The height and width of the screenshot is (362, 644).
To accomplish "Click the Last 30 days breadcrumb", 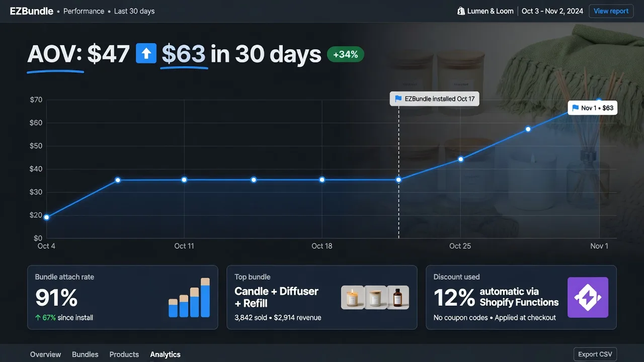I will tap(134, 11).
